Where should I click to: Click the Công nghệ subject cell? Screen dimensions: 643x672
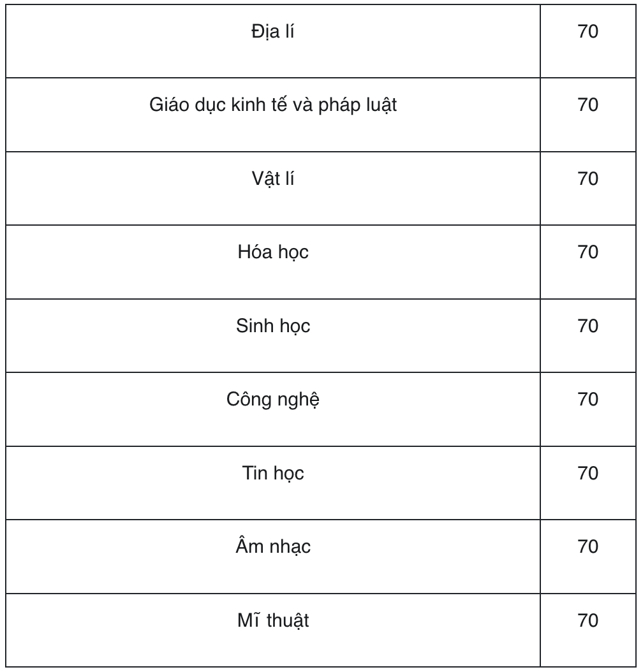273,409
